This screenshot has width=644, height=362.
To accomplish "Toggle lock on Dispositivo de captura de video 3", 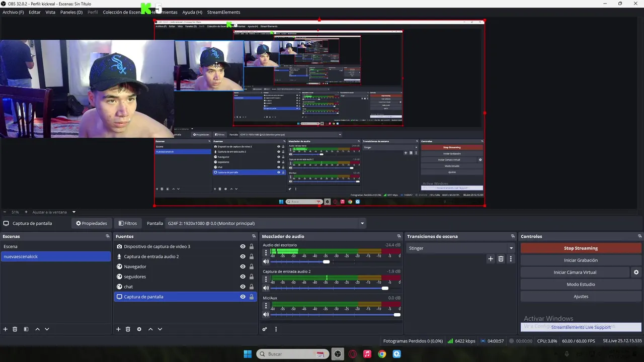I will coord(252,246).
